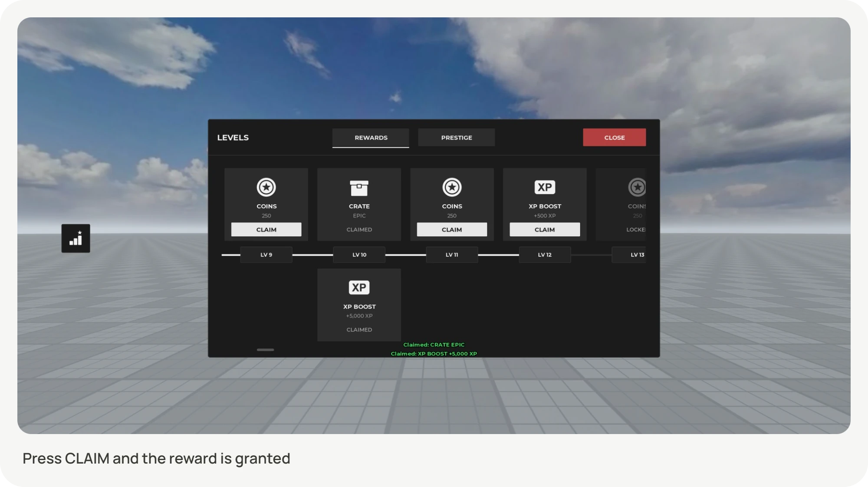Click the XP icon on +5,000 XP card
The image size is (868, 487).
pyautogui.click(x=359, y=287)
